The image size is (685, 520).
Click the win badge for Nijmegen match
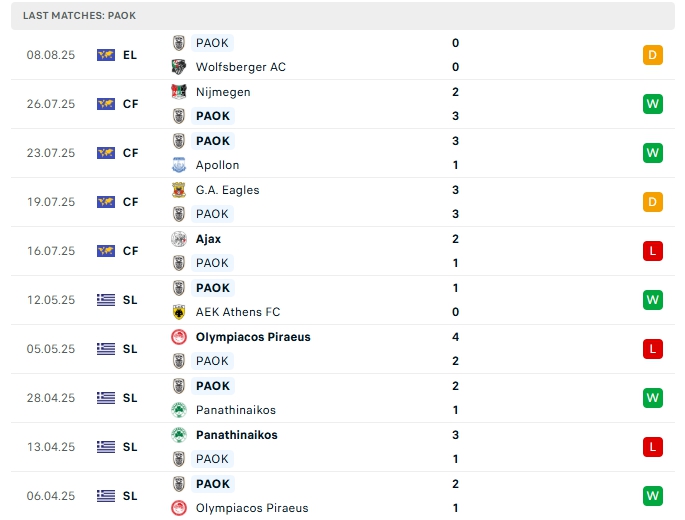click(652, 104)
